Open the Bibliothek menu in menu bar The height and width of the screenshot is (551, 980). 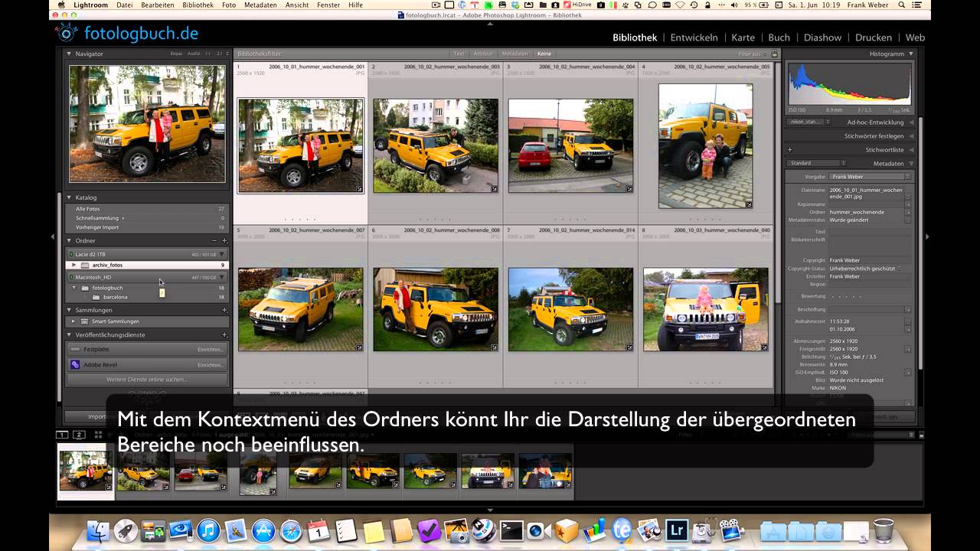(198, 5)
